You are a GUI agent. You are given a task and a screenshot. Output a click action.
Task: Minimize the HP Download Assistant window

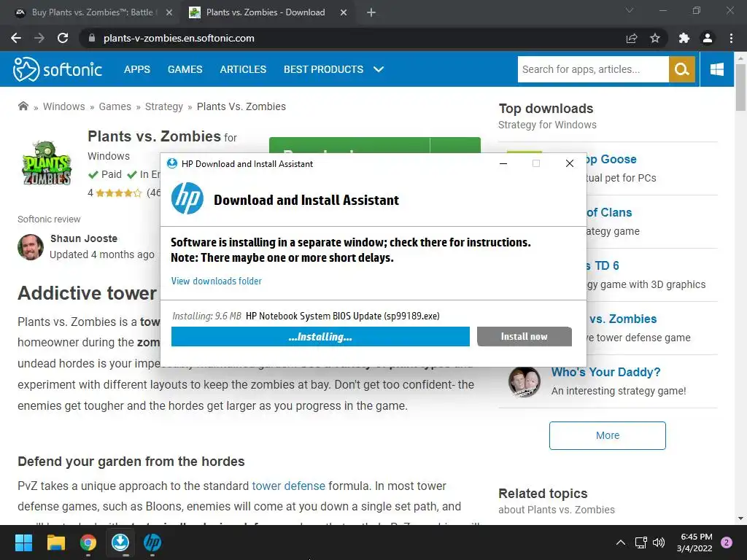(503, 164)
